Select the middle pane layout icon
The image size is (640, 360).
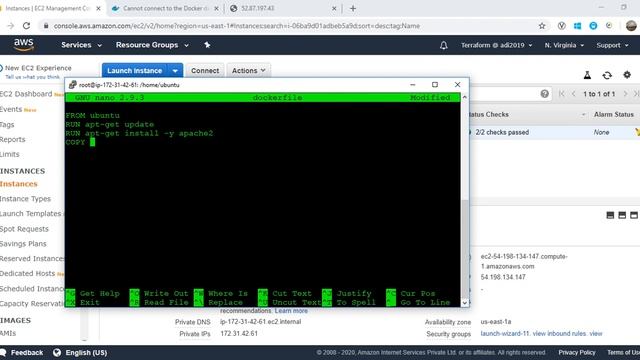click(622, 215)
